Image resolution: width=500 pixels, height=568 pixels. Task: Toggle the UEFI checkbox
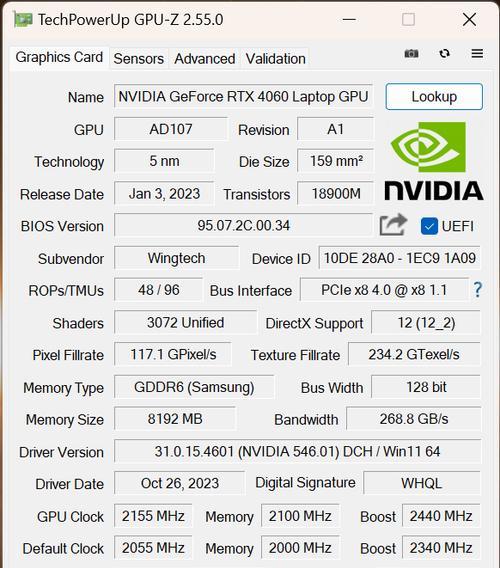429,226
